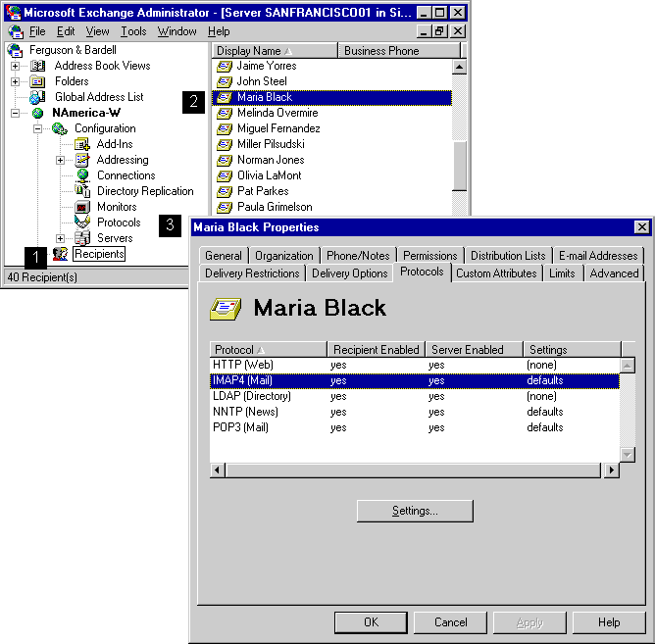Click mailbox icon beside Miller Pilsudski
The image size is (655, 644).
point(225,144)
